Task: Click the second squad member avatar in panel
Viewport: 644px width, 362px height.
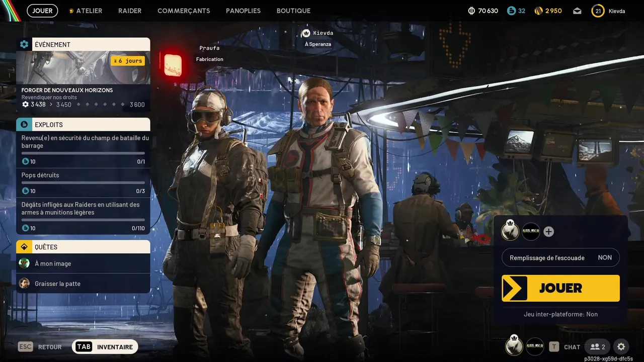Action: (531, 231)
